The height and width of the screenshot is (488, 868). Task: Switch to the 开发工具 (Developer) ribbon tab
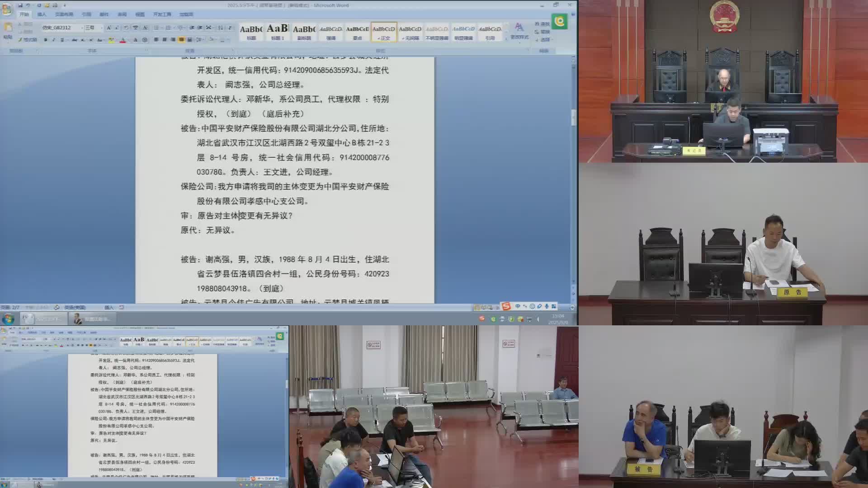tap(162, 14)
